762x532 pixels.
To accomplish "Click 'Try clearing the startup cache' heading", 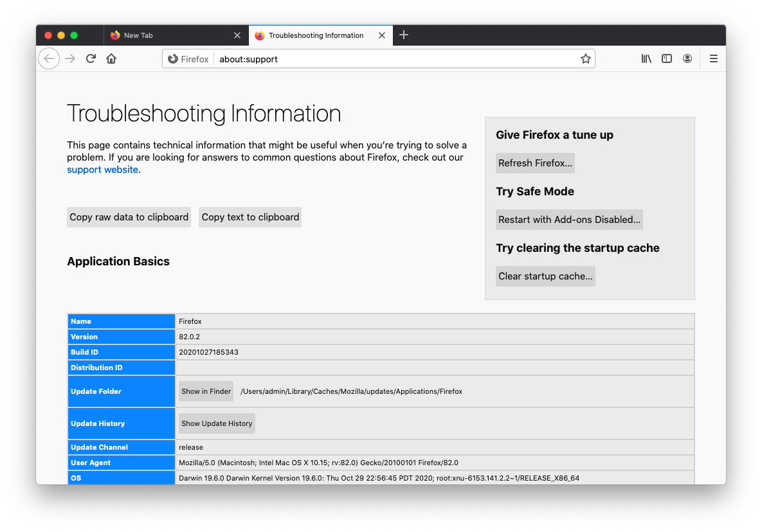I will point(578,248).
